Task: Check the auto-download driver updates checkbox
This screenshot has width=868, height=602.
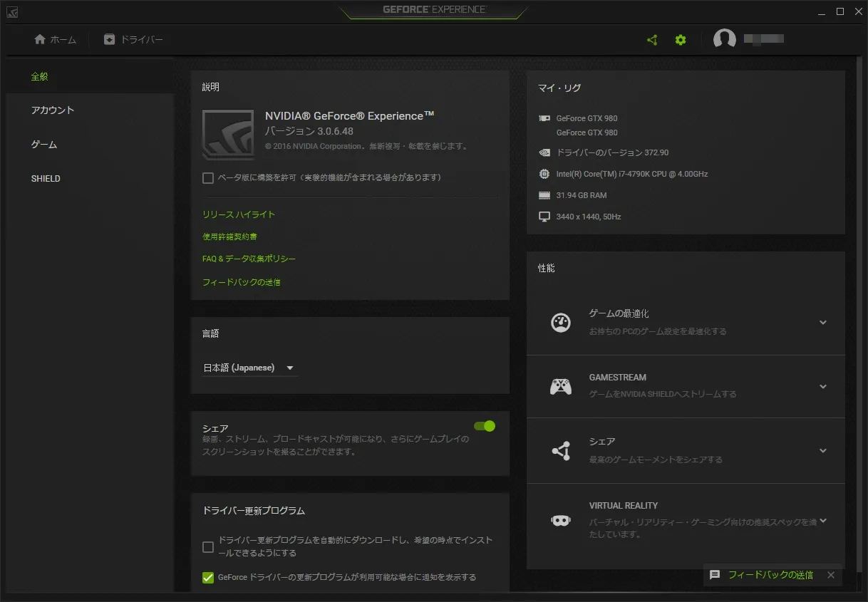Action: coord(208,547)
